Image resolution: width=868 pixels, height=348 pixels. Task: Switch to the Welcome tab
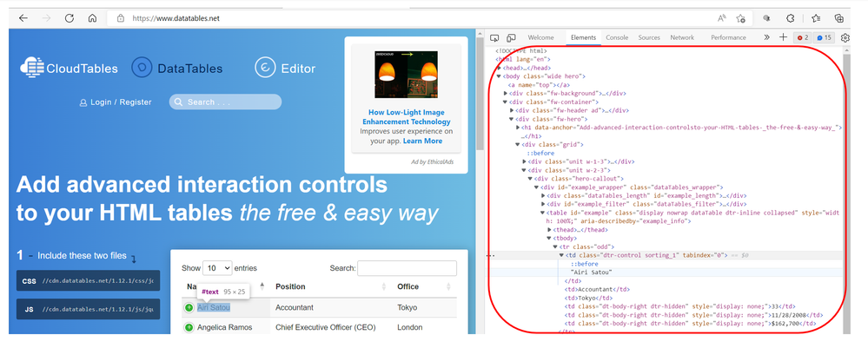[540, 37]
